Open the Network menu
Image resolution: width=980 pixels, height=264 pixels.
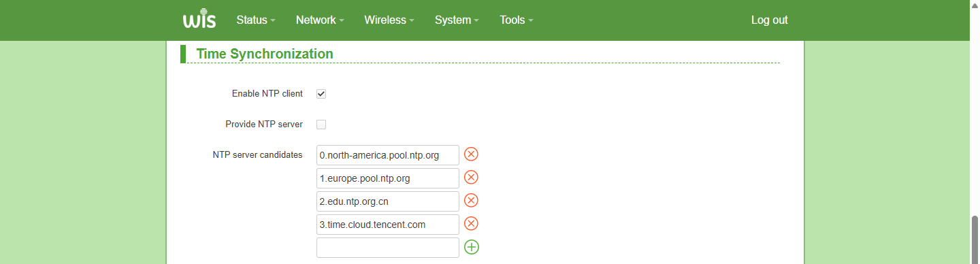click(320, 20)
